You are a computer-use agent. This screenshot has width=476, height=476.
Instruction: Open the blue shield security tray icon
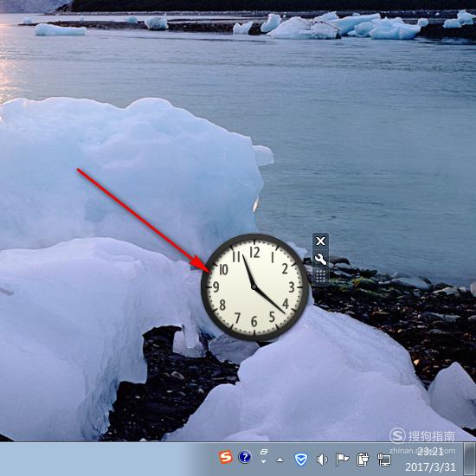[x=301, y=460]
